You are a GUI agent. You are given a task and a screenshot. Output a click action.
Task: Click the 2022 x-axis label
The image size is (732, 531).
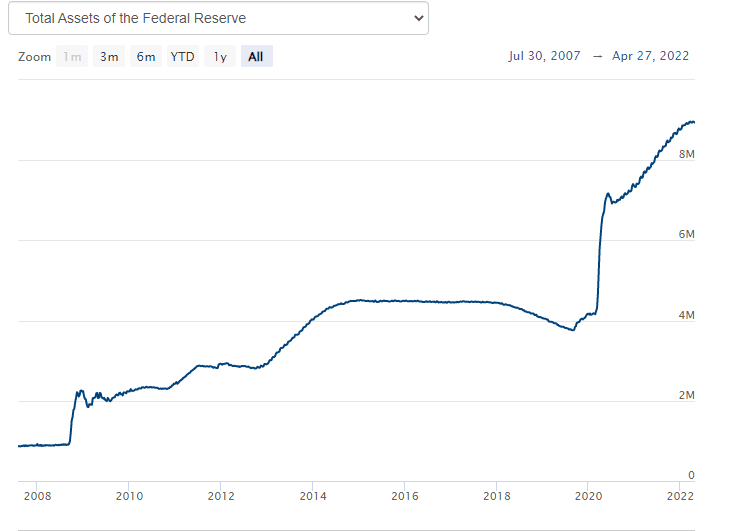click(680, 496)
